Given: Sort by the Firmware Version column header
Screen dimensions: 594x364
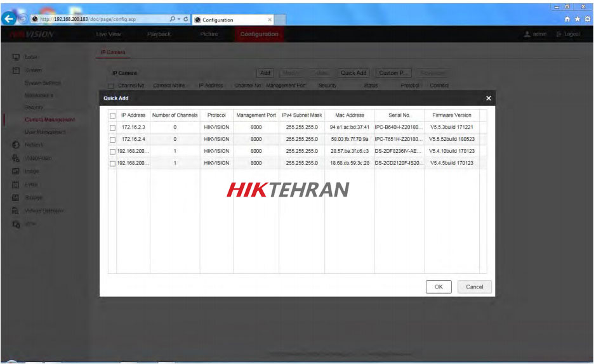Looking at the screenshot, I should pyautogui.click(x=452, y=115).
